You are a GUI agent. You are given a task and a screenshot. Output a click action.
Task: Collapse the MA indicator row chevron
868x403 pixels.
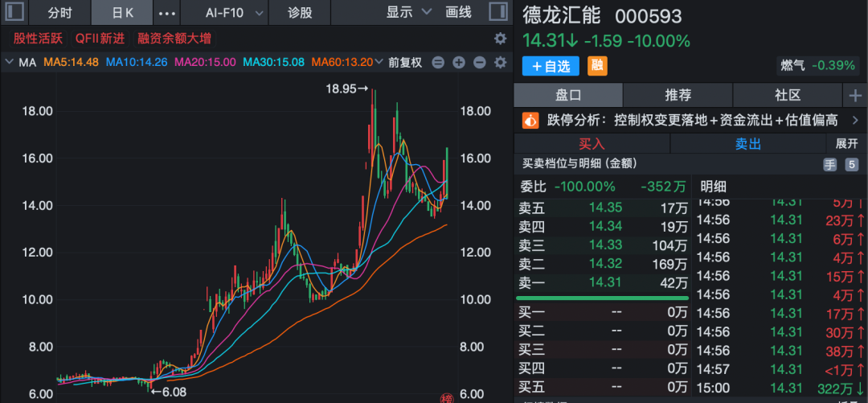9,63
